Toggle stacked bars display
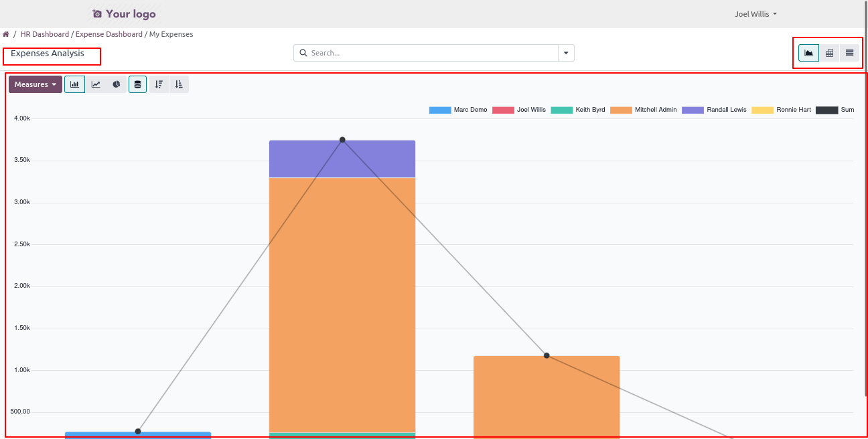 tap(137, 84)
